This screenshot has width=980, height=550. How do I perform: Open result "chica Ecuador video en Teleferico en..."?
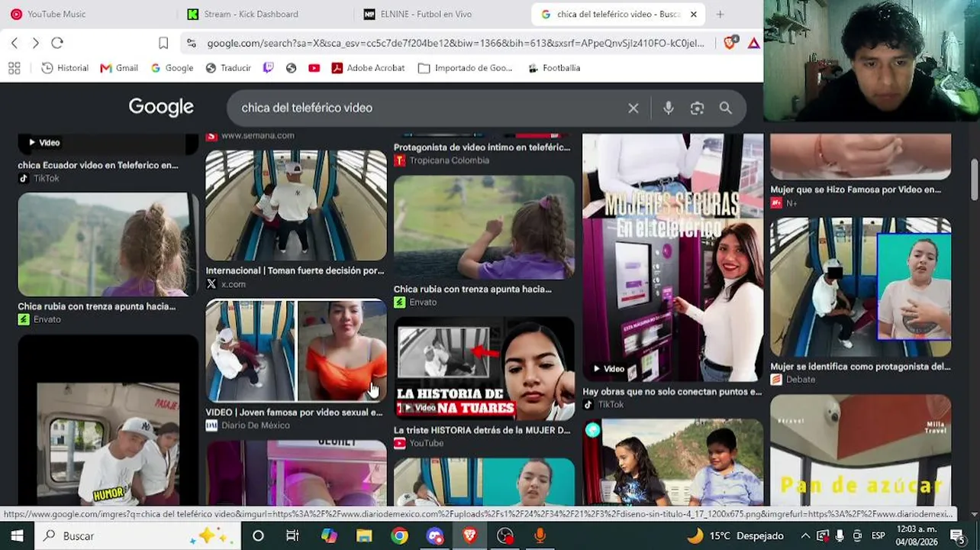(x=98, y=165)
